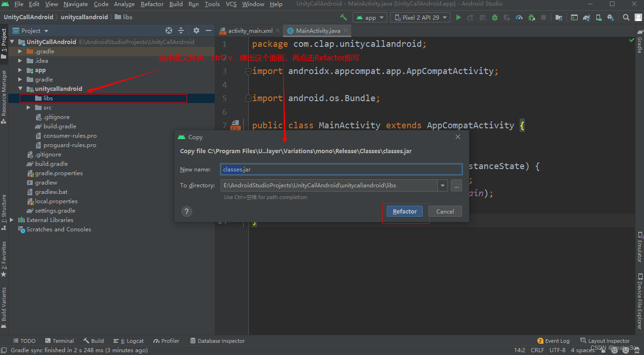Open the Gradle side panel
The image size is (644, 355).
pos(639,41)
